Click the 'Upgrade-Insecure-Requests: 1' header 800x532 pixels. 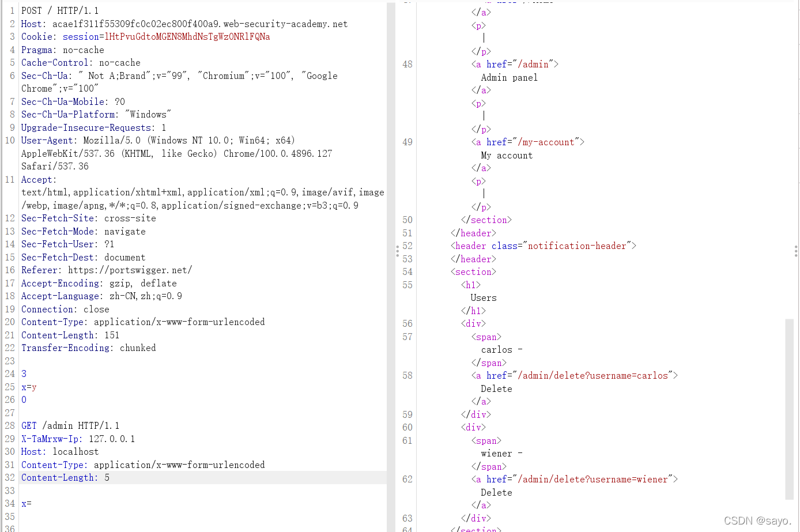[94, 127]
